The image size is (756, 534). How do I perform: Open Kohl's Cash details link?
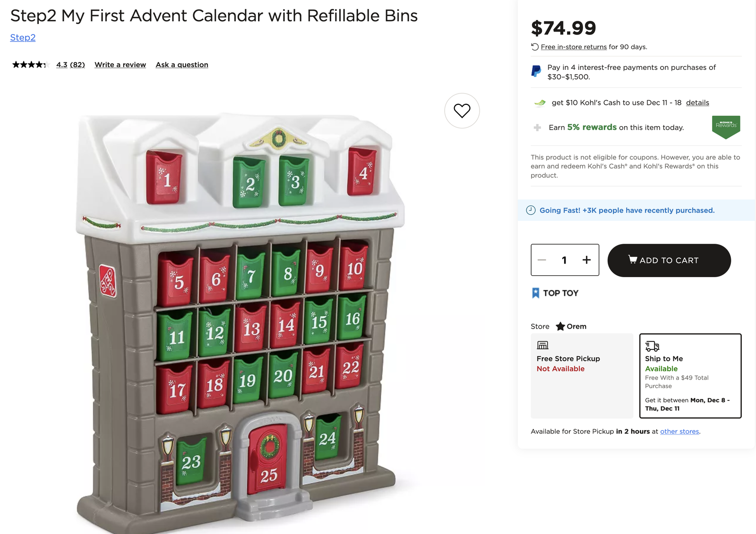point(697,103)
